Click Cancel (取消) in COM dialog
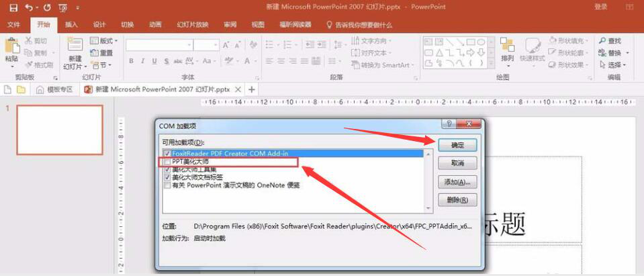The image size is (644, 276). click(x=457, y=163)
